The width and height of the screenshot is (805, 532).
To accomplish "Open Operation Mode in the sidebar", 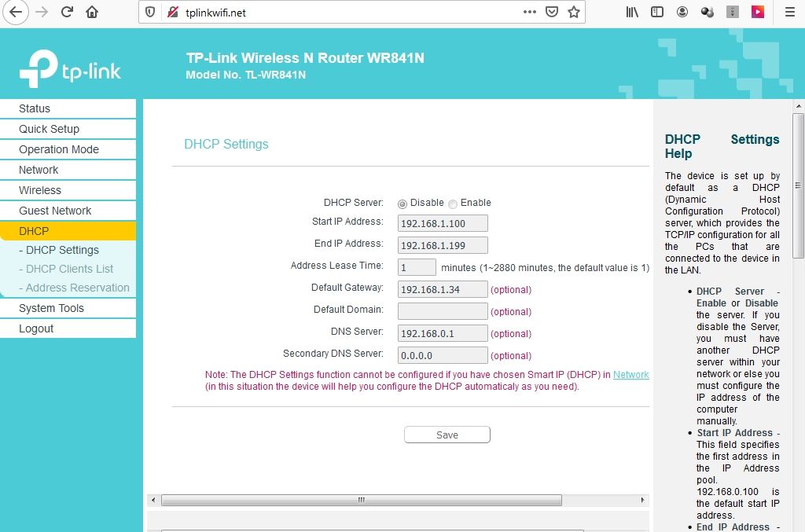I will [x=68, y=149].
